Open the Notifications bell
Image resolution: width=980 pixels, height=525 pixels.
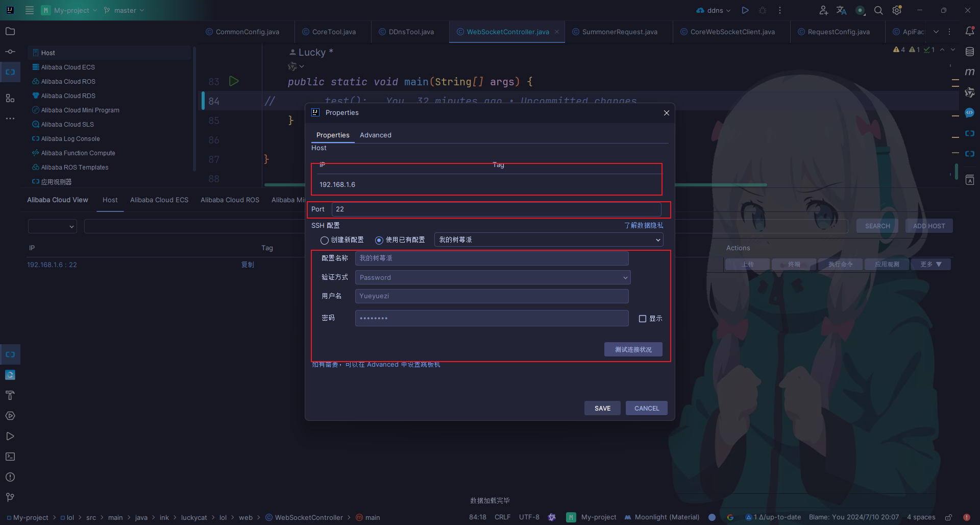point(970,31)
